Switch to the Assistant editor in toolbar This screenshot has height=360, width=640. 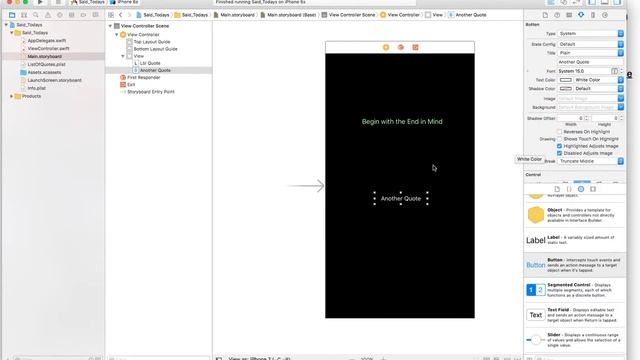pyautogui.click(x=564, y=2)
